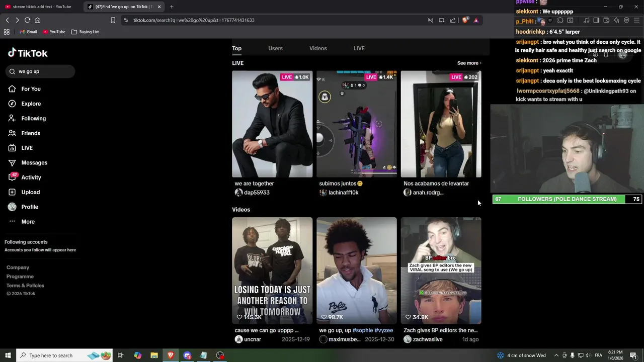Open the browser apps grid icon

[x=7, y=32]
